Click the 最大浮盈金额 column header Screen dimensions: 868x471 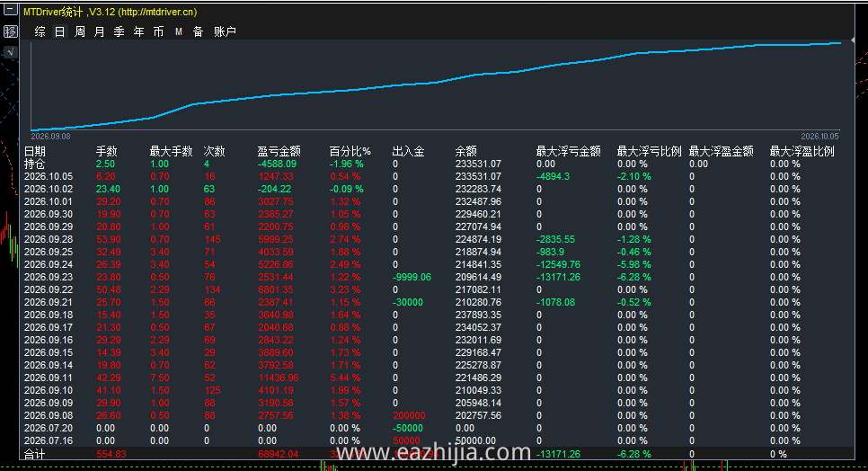point(722,151)
